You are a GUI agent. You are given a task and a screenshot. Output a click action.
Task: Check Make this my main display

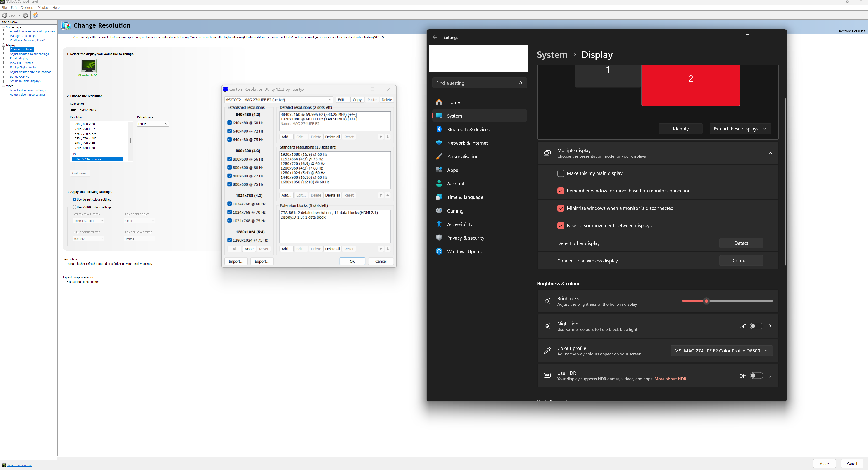click(561, 173)
